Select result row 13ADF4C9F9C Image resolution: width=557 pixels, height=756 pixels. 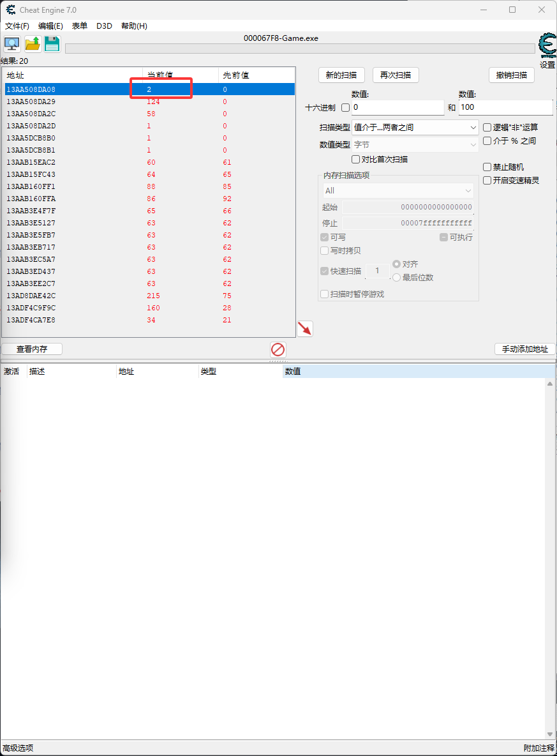coord(149,308)
